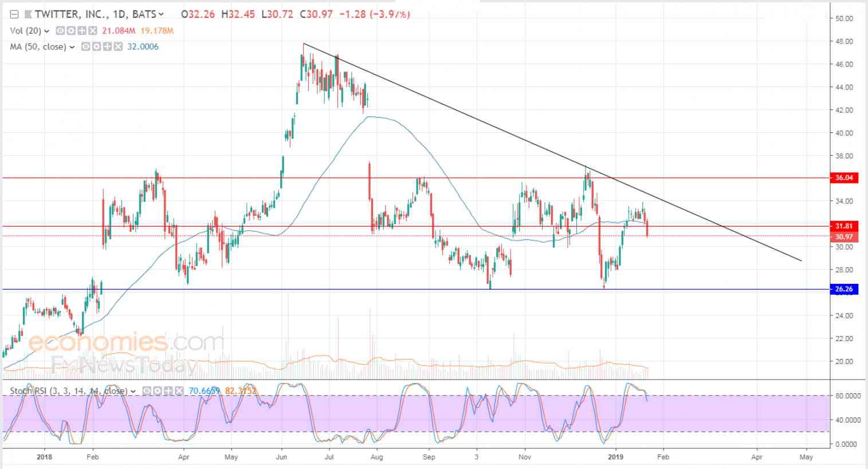This screenshot has height=469, width=868.
Task: Click the 38.00 price scale value
Action: (844, 156)
